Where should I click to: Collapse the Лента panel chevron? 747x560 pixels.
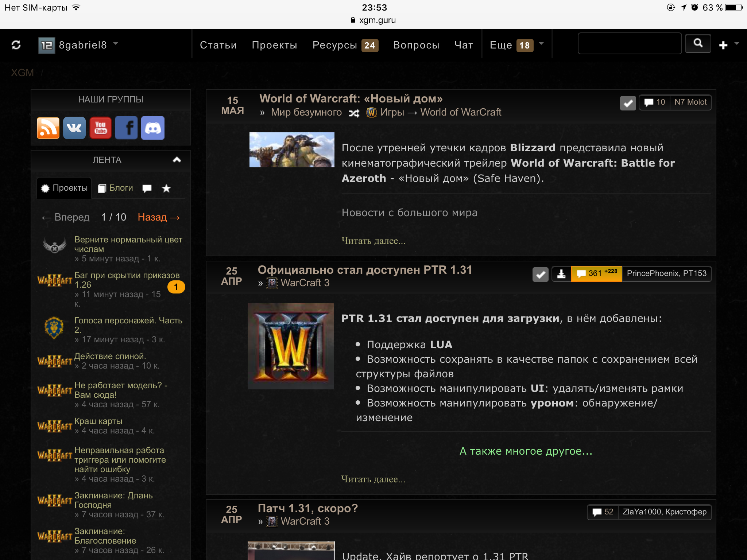tap(177, 160)
